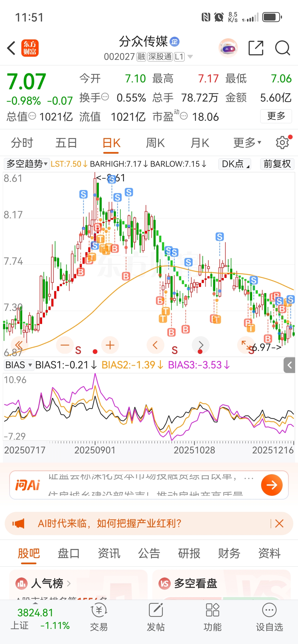Tap the megaphone announcement icon
Screen dimensions: 298x644
[x=18, y=523]
